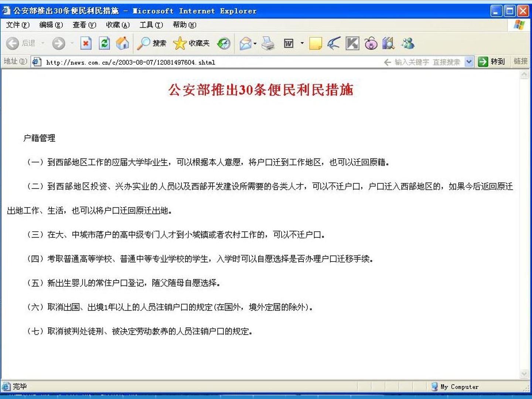Click the yellow sticky note icon
This screenshot has height=399, width=532.
coord(316,44)
